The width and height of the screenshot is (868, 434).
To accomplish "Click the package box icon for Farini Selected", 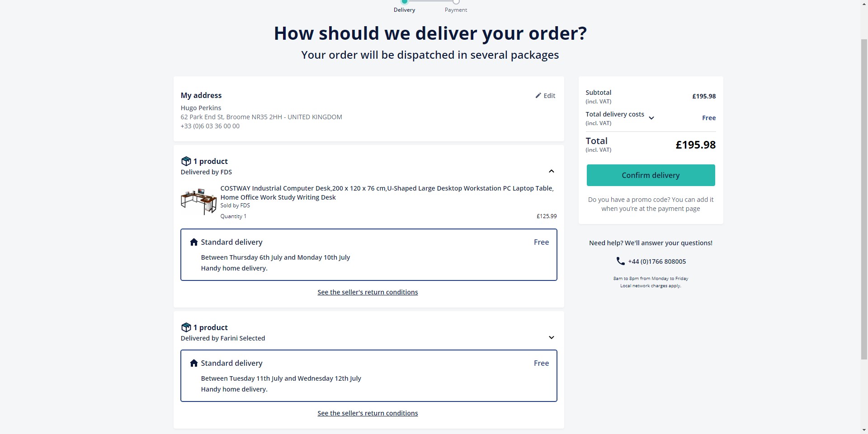I will (186, 327).
